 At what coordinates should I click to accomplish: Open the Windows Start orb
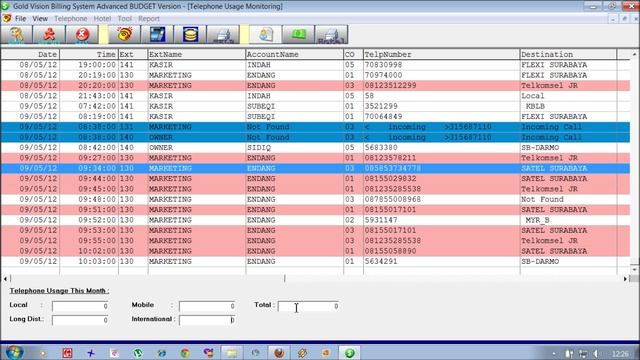point(14,352)
